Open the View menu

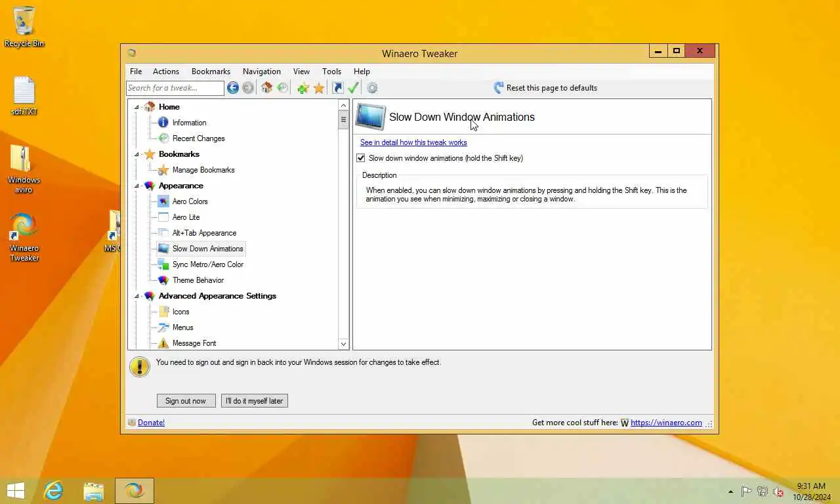301,72
